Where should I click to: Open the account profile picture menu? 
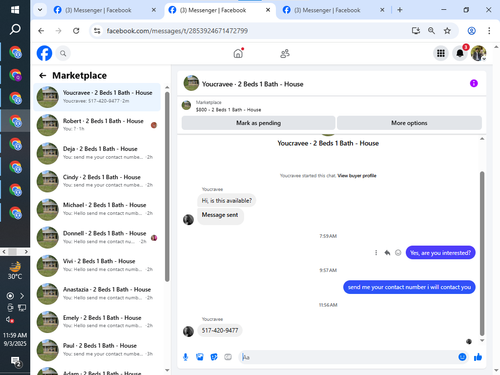(x=479, y=53)
